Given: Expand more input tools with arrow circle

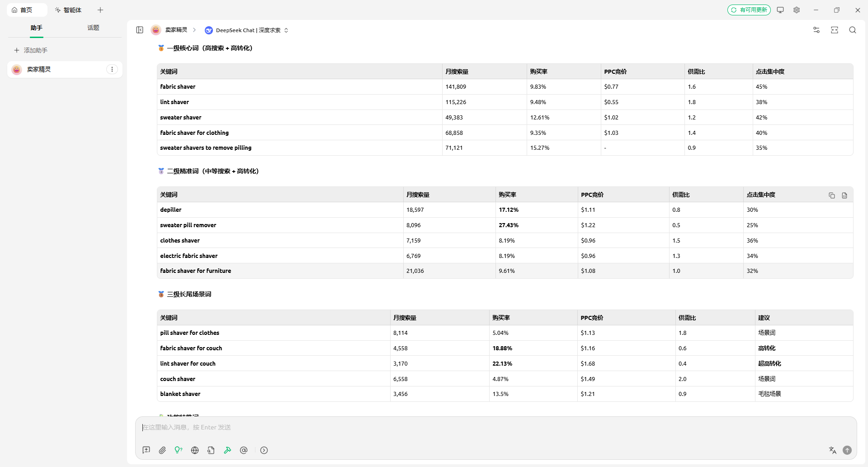Looking at the screenshot, I should click(x=264, y=450).
